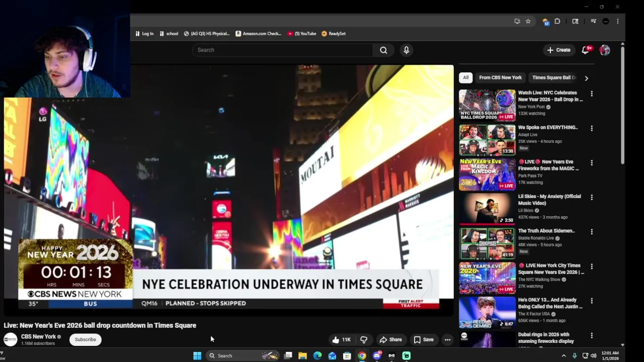Image resolution: width=644 pixels, height=362 pixels.
Task: Like the video with thumbs up
Action: click(x=341, y=340)
